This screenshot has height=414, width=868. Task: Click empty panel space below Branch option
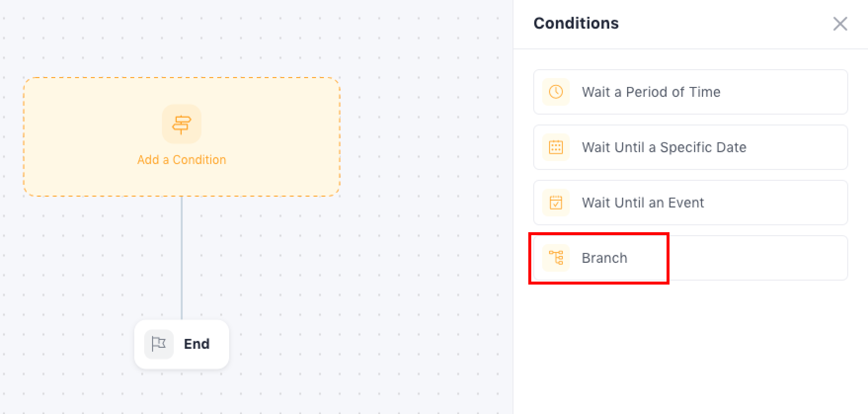coord(690,346)
